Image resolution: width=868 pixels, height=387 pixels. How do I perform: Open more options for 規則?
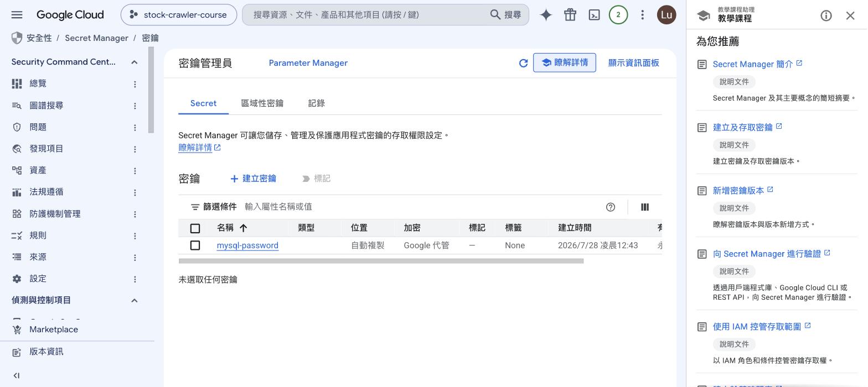(135, 236)
